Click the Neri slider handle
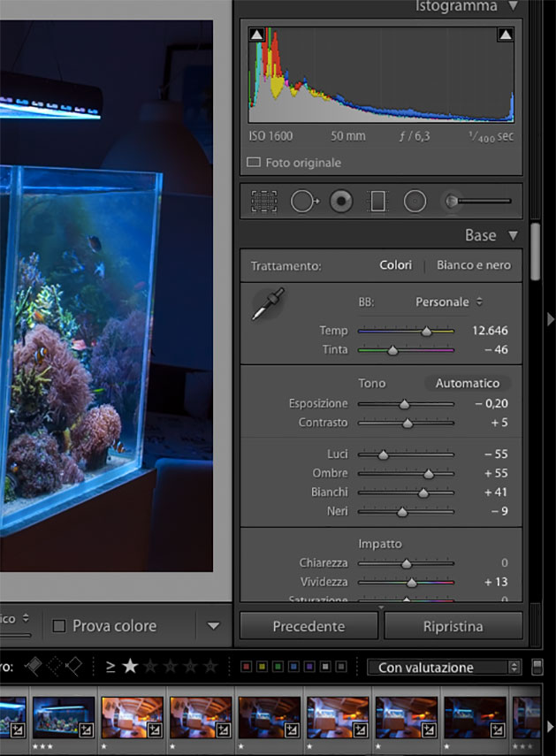The width and height of the screenshot is (556, 756). coord(402,512)
